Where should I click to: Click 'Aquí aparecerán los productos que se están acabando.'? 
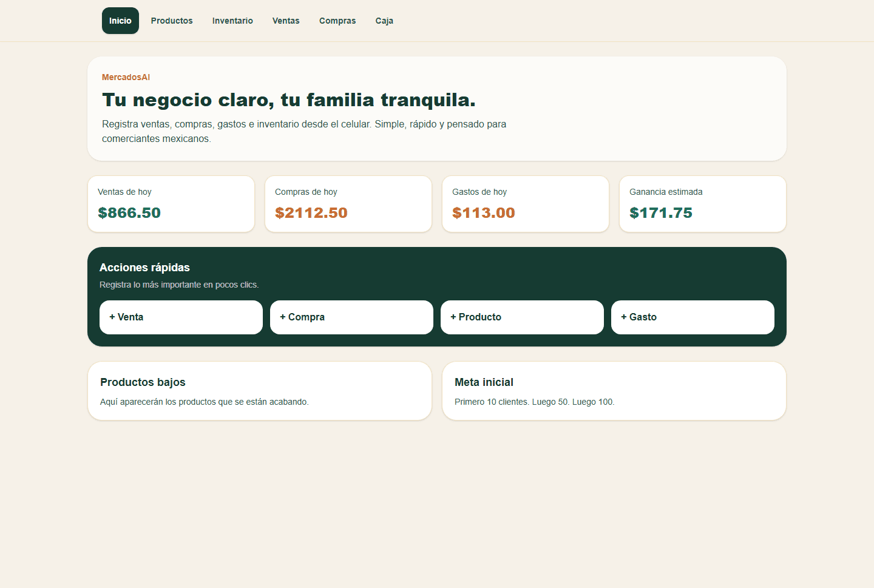click(x=205, y=402)
